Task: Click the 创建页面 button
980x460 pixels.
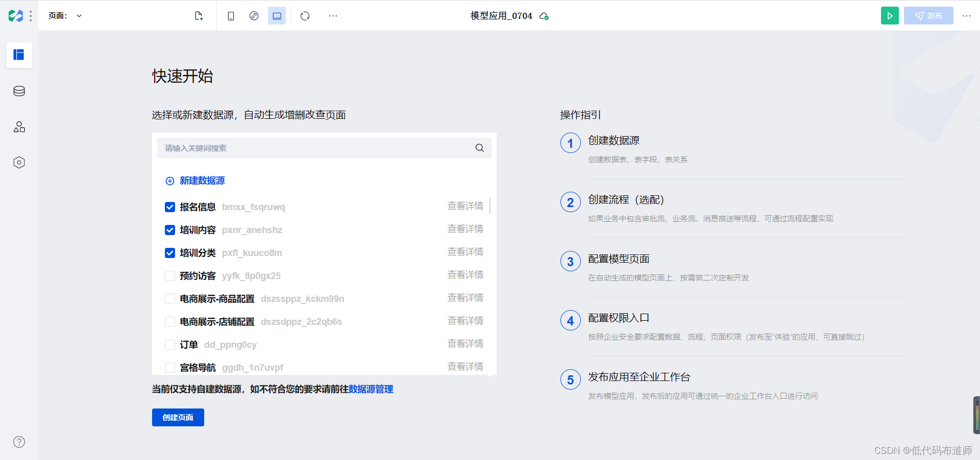Action: (x=178, y=417)
